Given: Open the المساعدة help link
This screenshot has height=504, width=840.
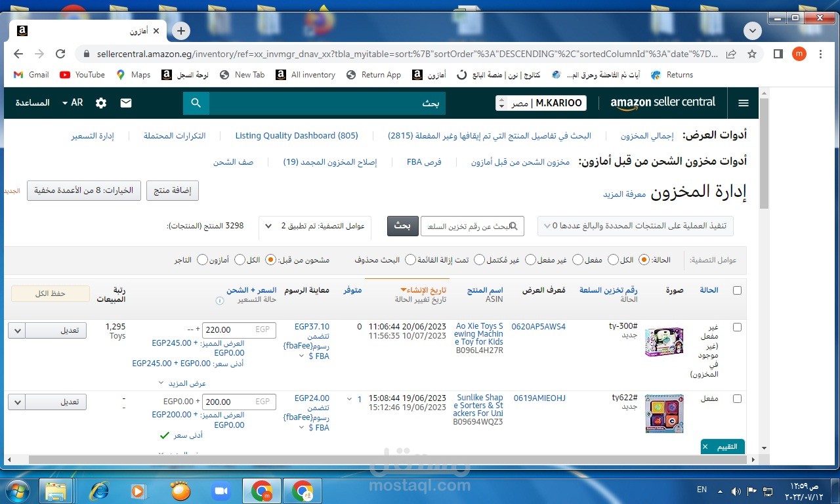Looking at the screenshot, I should tap(33, 103).
